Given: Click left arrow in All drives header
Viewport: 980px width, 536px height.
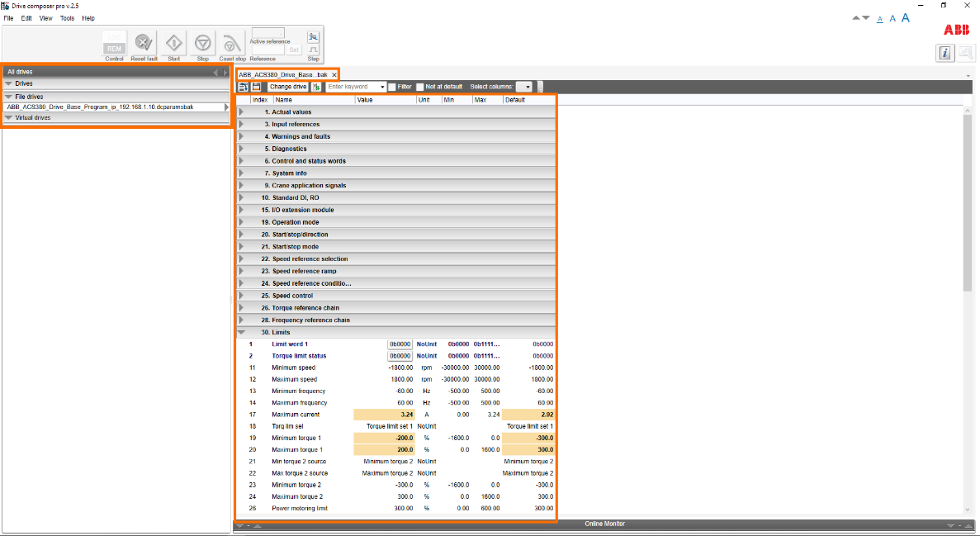Looking at the screenshot, I should point(215,72).
